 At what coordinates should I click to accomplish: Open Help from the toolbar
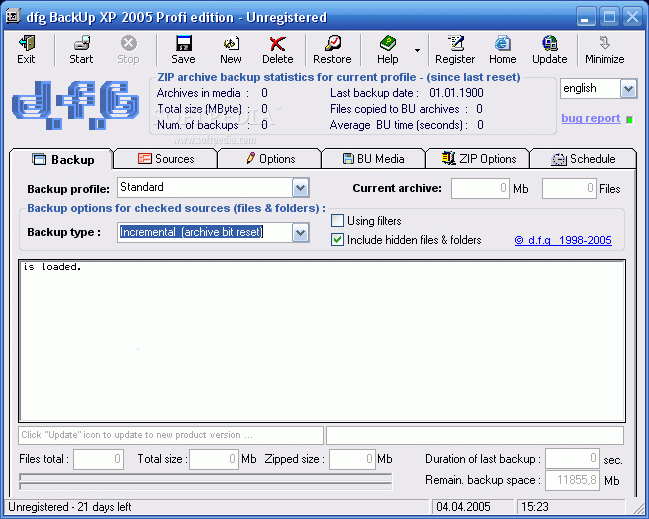tap(388, 50)
